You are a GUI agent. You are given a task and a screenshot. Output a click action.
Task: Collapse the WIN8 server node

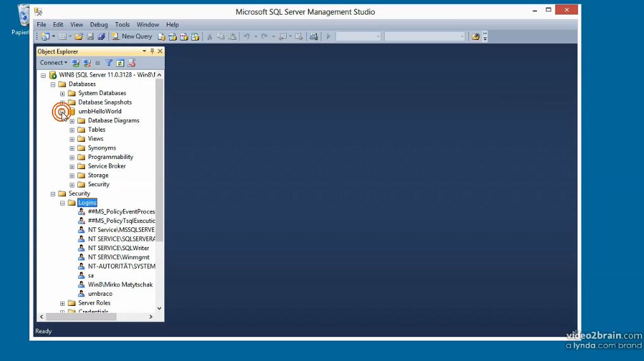click(43, 75)
